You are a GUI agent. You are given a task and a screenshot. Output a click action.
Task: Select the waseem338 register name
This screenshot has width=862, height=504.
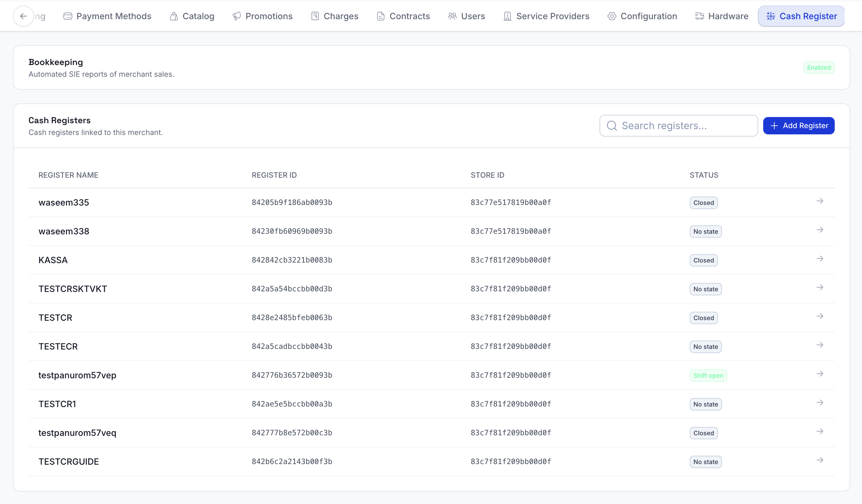64,231
